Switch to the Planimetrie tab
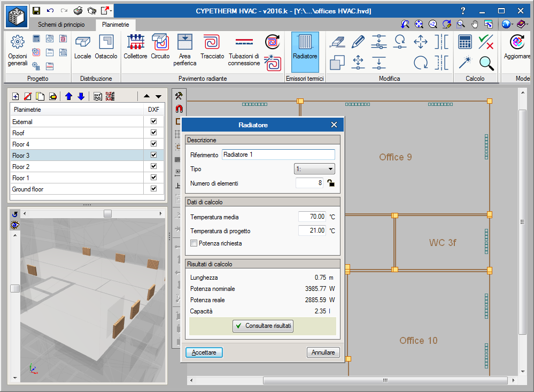 point(115,25)
